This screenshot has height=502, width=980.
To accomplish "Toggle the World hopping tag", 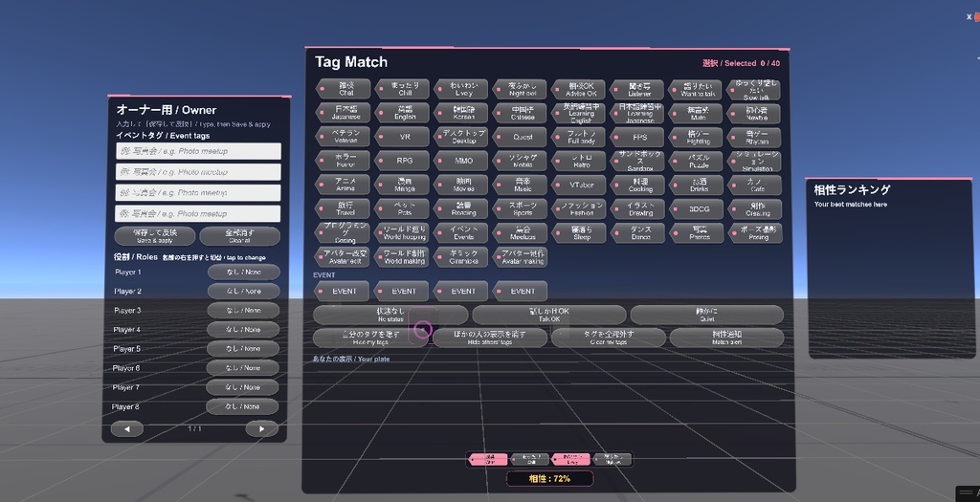I will (x=402, y=233).
